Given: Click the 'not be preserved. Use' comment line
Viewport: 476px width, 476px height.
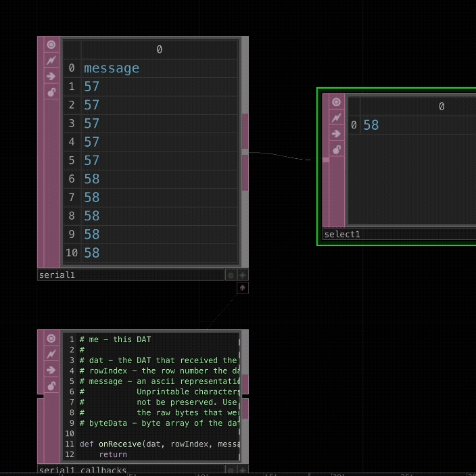Looking at the screenshot, I should tap(158, 402).
